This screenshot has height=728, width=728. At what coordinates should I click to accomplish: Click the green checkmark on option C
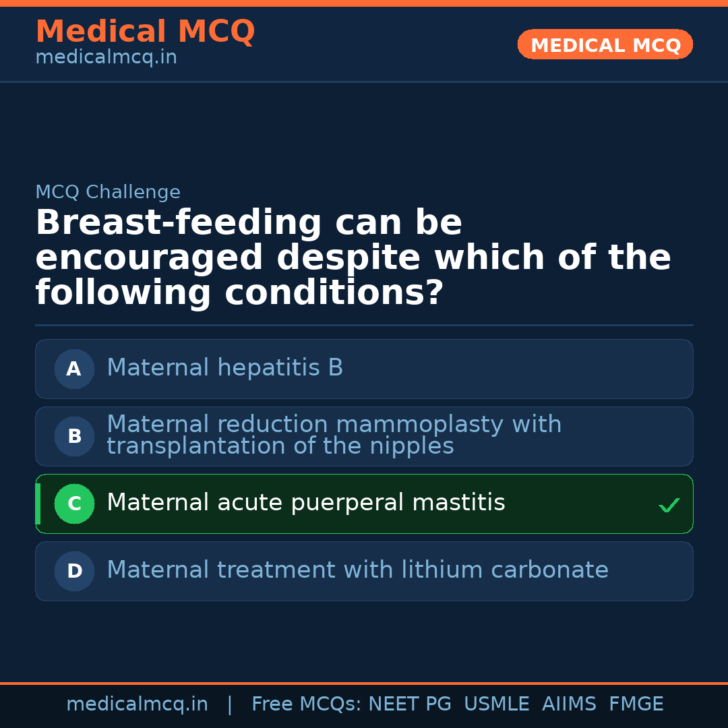(669, 505)
